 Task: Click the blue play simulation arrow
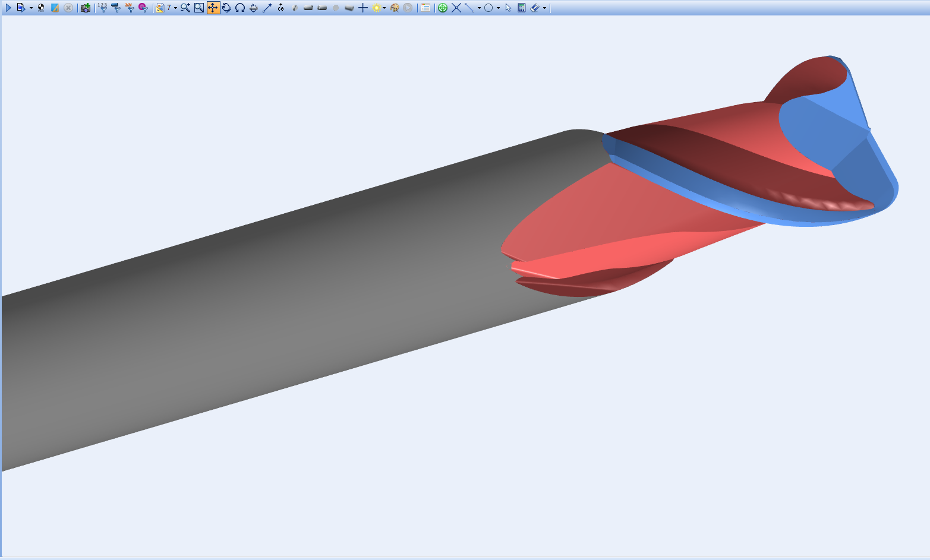pos(8,8)
